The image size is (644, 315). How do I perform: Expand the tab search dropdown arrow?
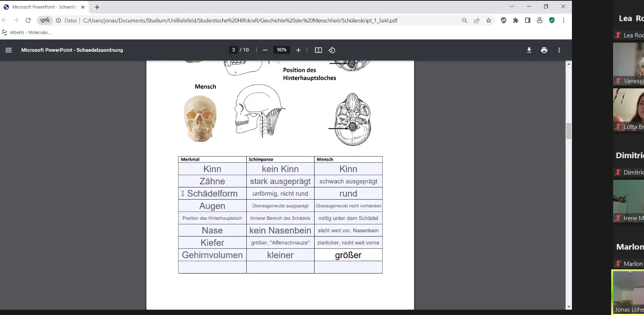[x=512, y=6]
